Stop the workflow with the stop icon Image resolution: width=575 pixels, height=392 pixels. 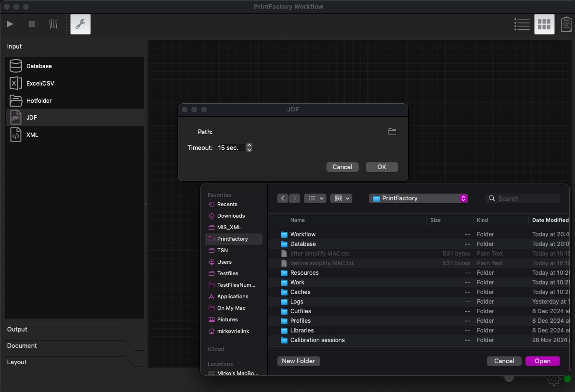point(32,24)
